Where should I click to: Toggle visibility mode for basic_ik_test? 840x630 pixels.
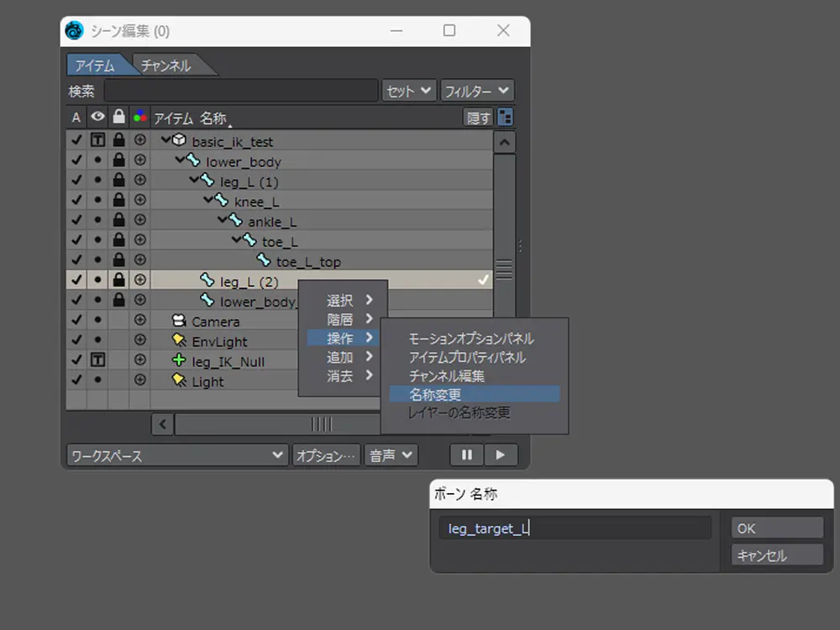point(97,141)
